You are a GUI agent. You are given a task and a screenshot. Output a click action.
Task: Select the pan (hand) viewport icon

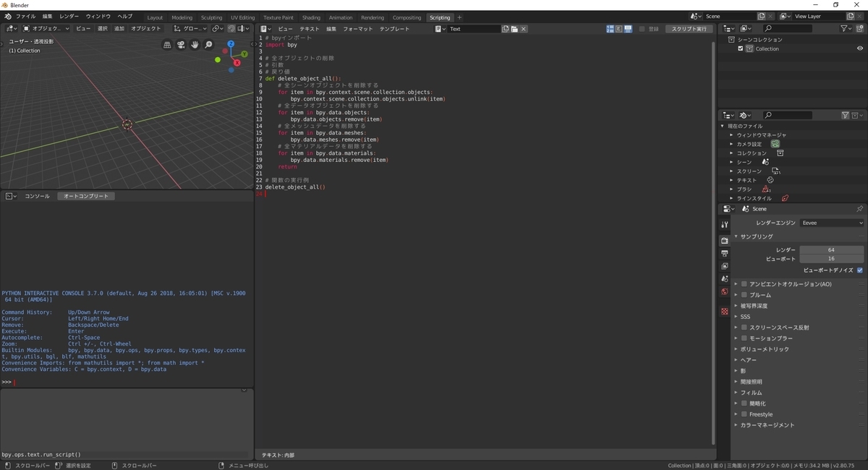click(195, 45)
